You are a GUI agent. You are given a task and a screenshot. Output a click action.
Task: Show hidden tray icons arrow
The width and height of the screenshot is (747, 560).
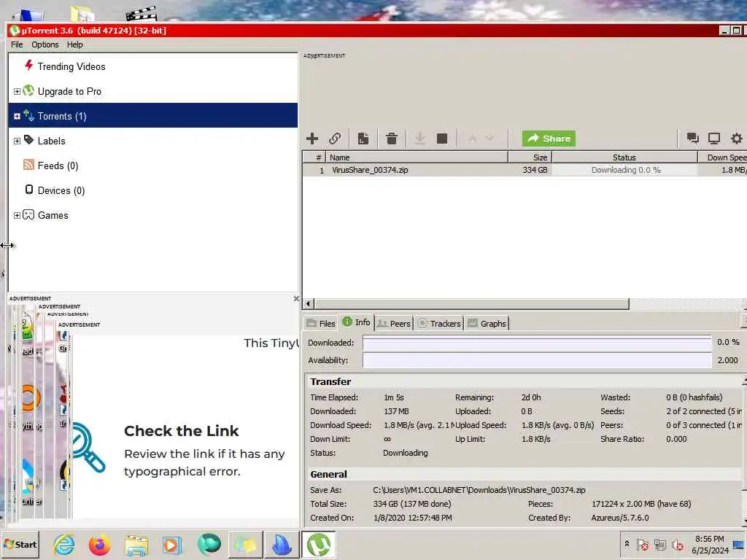pyautogui.click(x=627, y=543)
